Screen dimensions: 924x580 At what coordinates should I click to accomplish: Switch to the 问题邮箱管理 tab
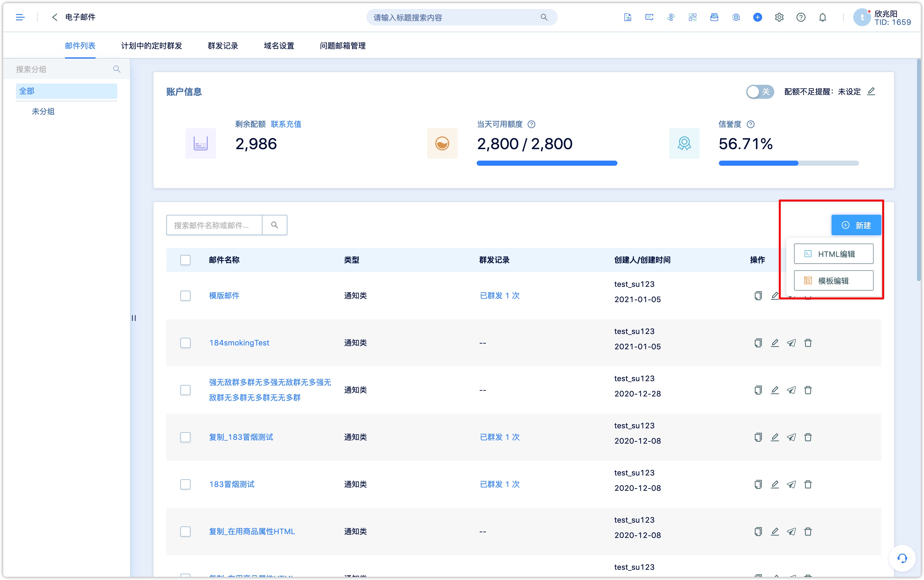(343, 46)
